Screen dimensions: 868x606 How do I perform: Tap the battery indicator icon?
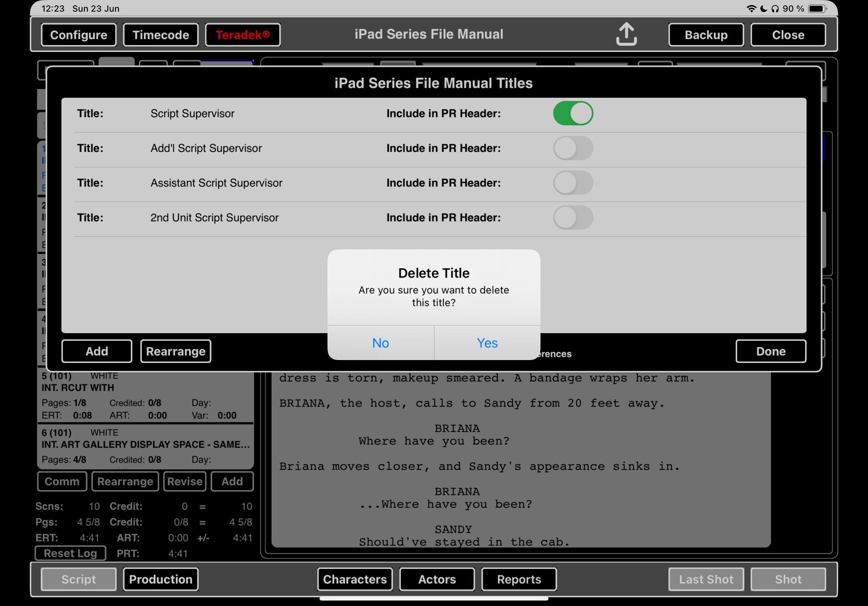[817, 9]
